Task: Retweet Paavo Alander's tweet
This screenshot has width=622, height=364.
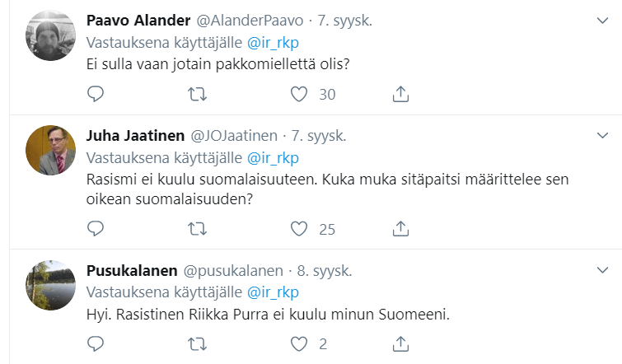Action: click(198, 94)
